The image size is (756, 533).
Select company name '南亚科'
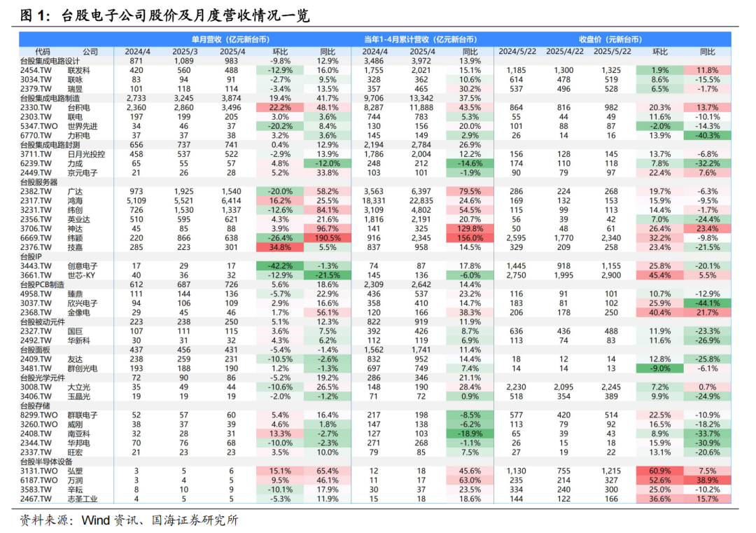pos(78,434)
